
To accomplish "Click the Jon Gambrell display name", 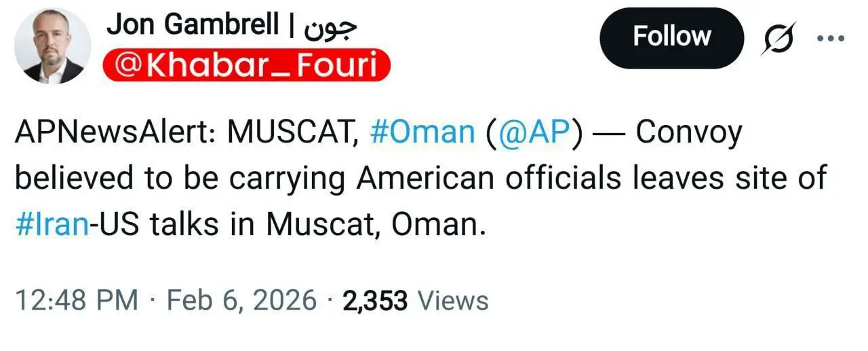I will [193, 26].
